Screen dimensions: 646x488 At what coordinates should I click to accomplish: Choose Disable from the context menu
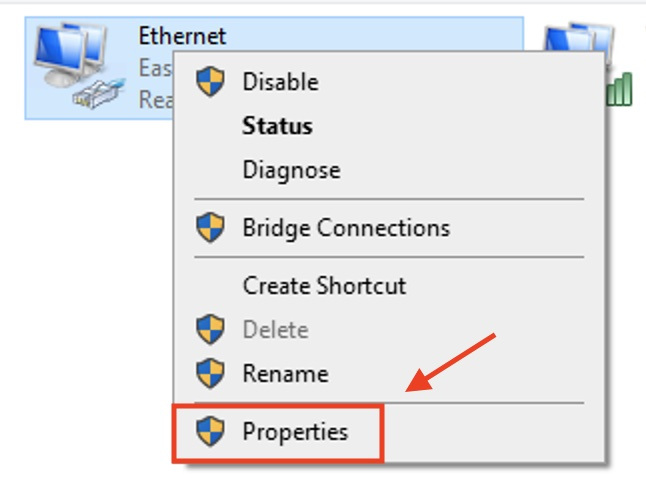281,82
